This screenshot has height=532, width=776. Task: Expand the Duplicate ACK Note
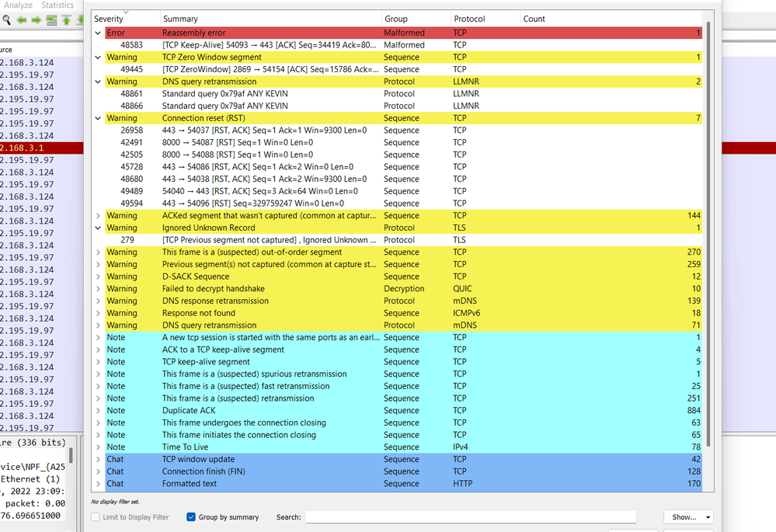(x=98, y=411)
